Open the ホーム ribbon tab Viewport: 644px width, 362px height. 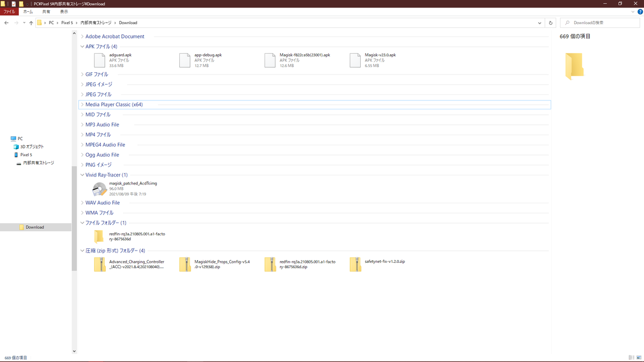click(x=28, y=11)
